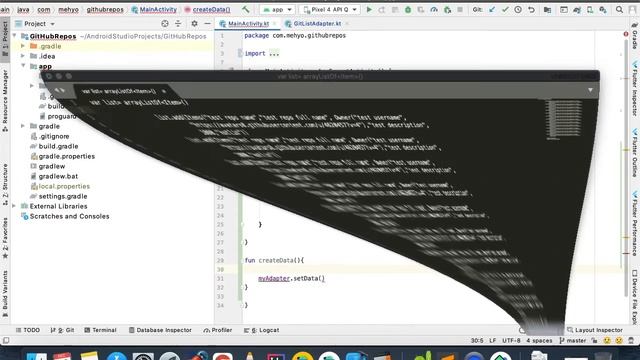Click Git Rollback undo arrow icon
The height and width of the screenshot is (360, 640).
click(531, 9)
